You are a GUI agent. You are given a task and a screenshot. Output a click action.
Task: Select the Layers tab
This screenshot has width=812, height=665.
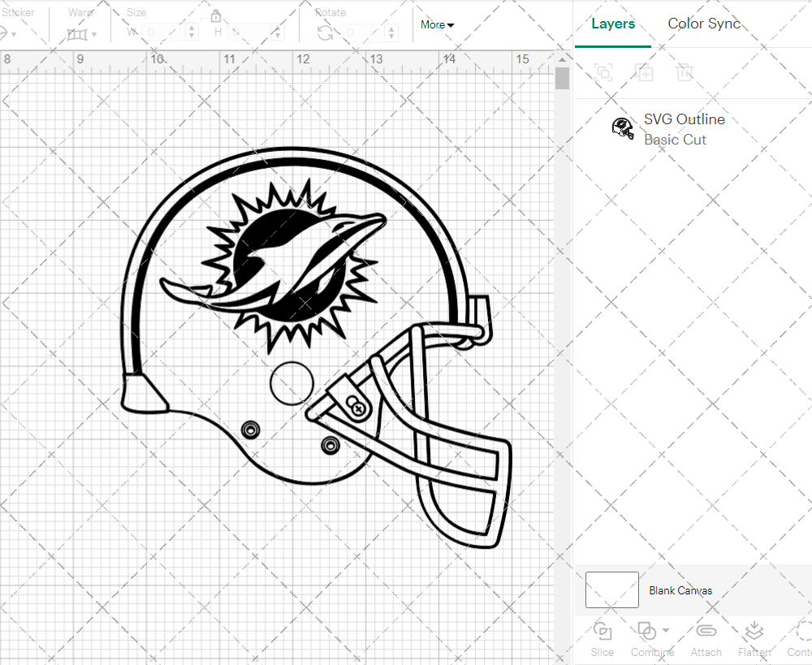coord(613,24)
